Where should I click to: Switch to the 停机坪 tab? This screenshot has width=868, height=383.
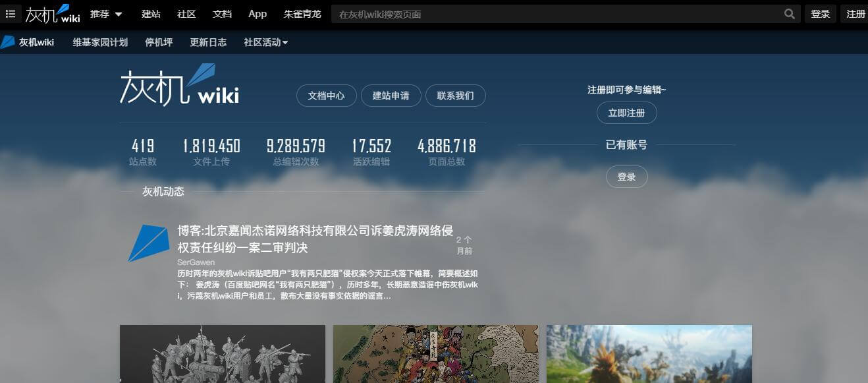tap(158, 42)
